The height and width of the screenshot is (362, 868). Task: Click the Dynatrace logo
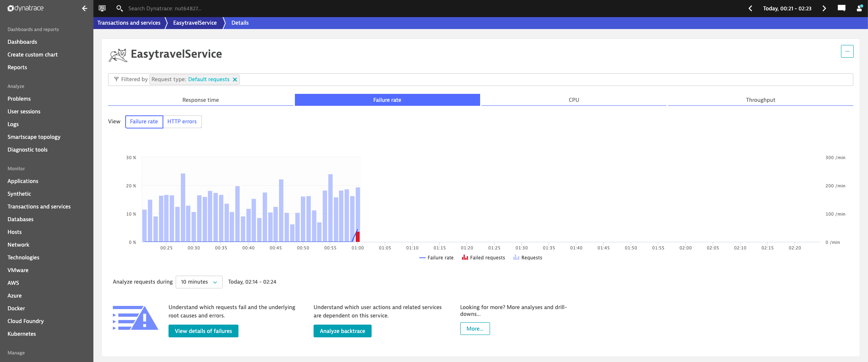click(x=26, y=8)
